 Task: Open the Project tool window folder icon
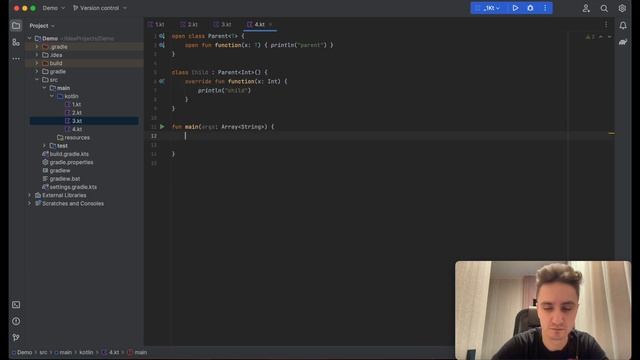pos(16,26)
